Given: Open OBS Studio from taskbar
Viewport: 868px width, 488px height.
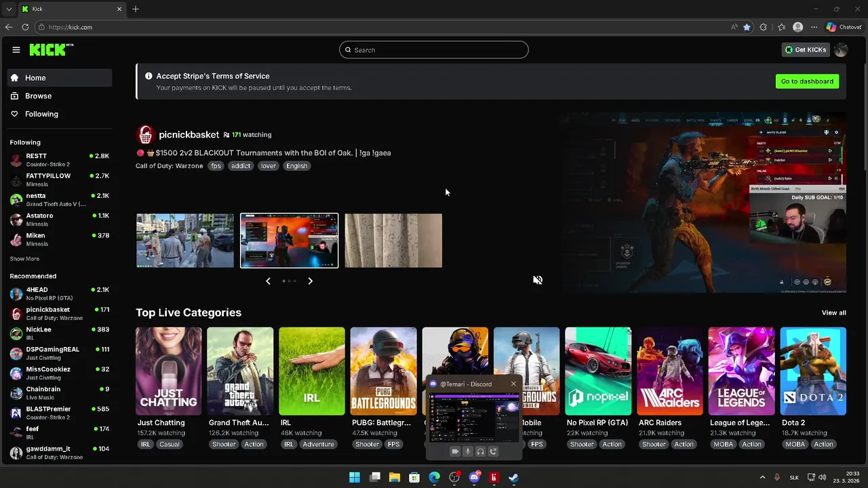Looking at the screenshot, I should pos(454,477).
